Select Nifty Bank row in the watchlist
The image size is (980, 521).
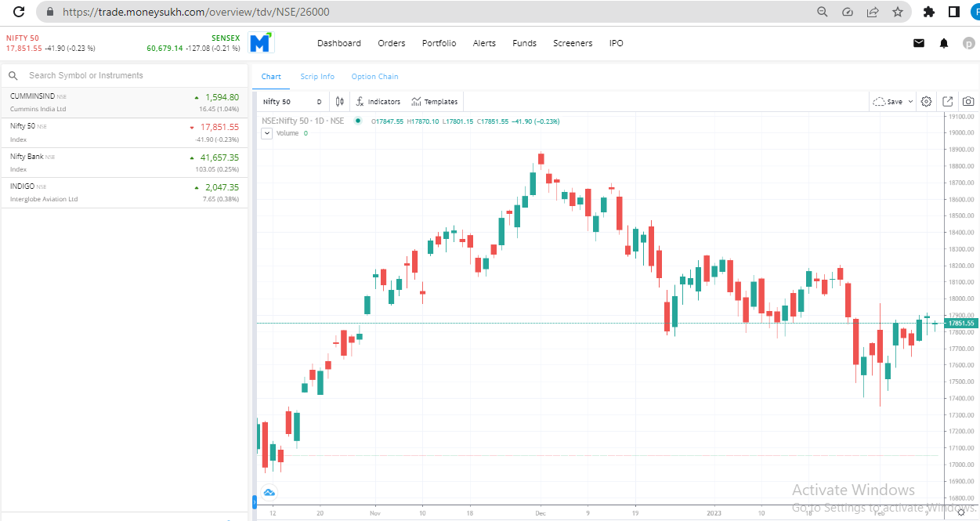(x=125, y=163)
